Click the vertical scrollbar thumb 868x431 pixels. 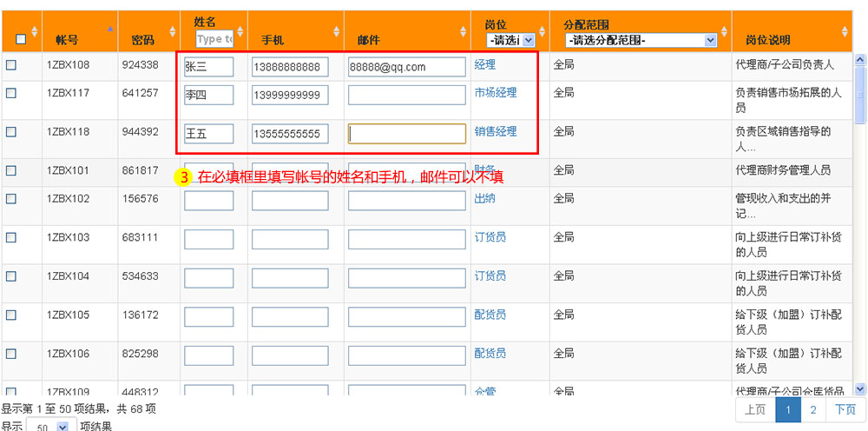coord(859,94)
